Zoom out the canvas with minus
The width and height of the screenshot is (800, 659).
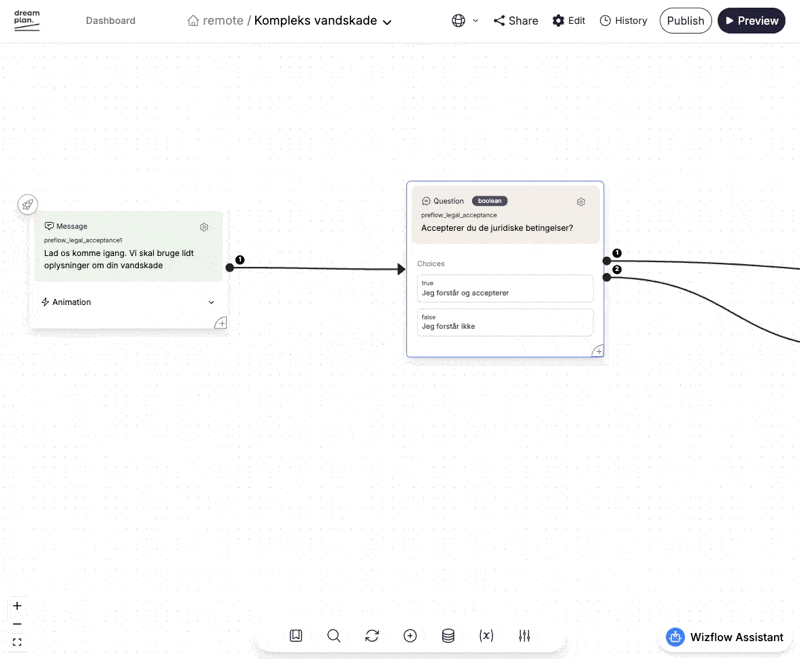17,624
